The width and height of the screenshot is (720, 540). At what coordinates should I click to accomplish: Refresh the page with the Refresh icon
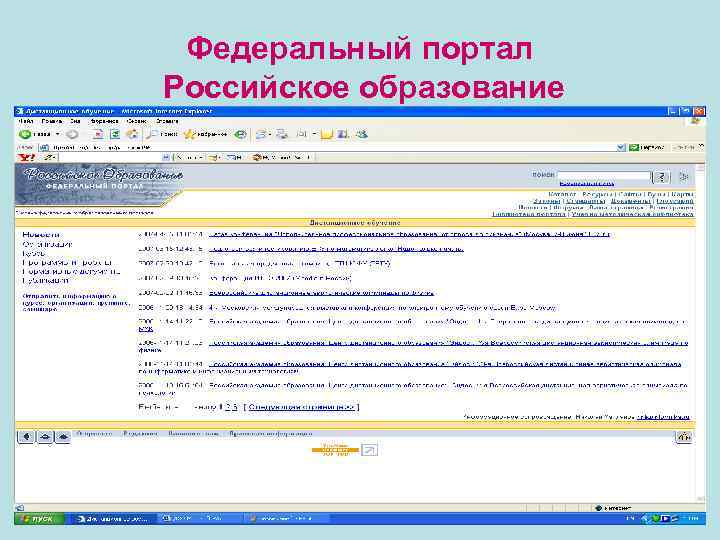pos(115,134)
